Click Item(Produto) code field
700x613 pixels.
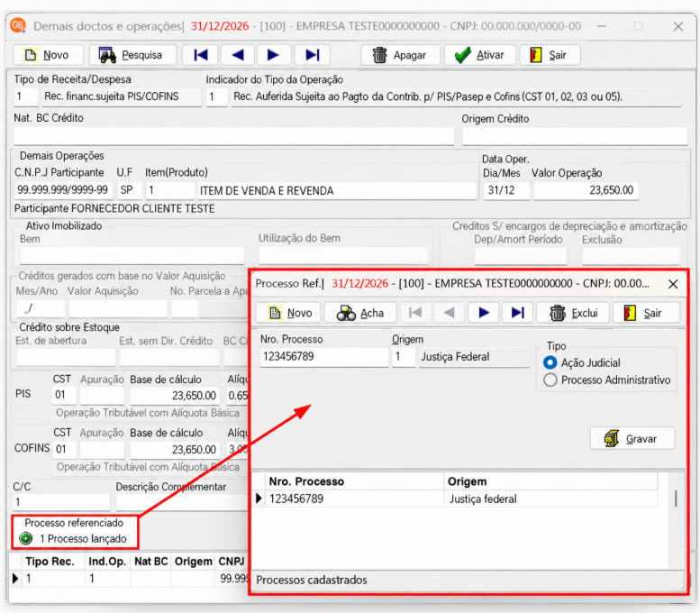(x=169, y=190)
